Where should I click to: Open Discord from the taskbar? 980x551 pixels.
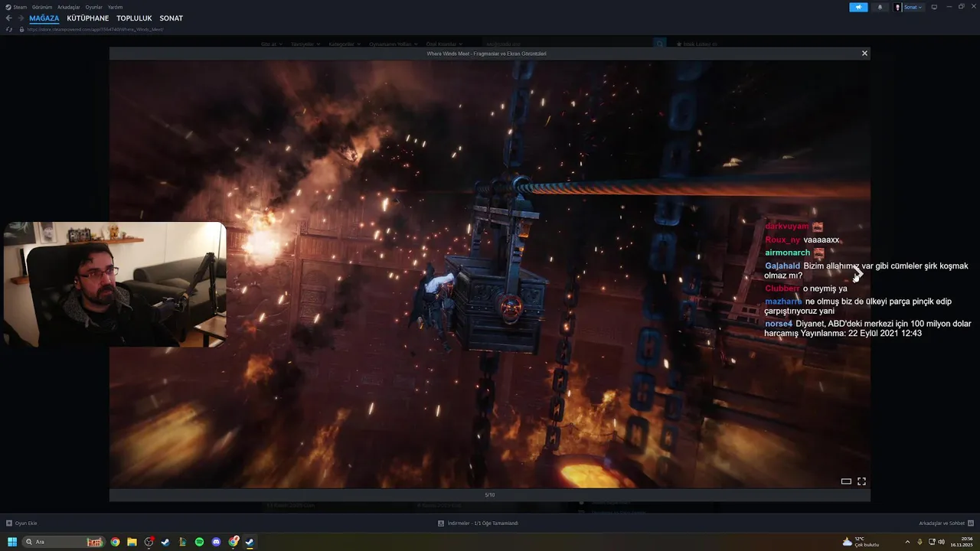tap(216, 542)
